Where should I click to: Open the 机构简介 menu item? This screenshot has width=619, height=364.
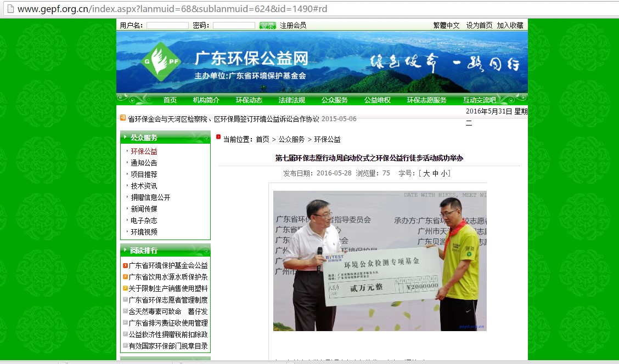pyautogui.click(x=206, y=100)
